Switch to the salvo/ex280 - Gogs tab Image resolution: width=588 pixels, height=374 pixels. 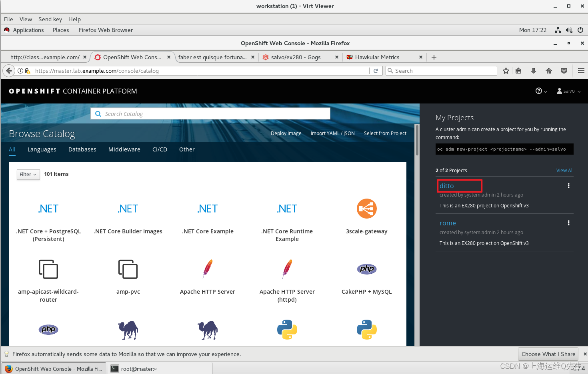click(296, 57)
